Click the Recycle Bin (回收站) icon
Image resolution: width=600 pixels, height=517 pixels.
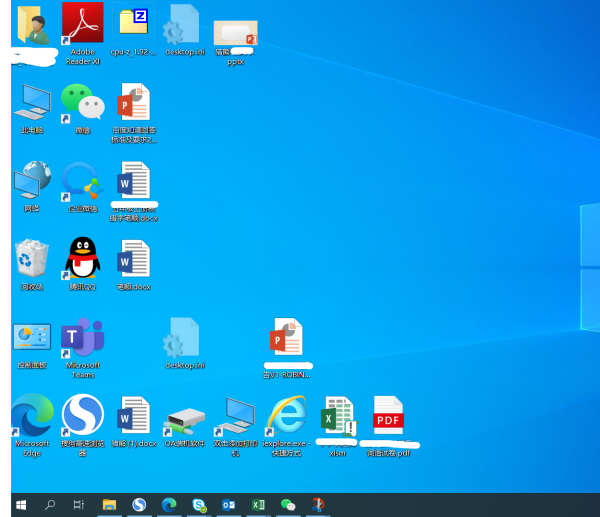(32, 259)
